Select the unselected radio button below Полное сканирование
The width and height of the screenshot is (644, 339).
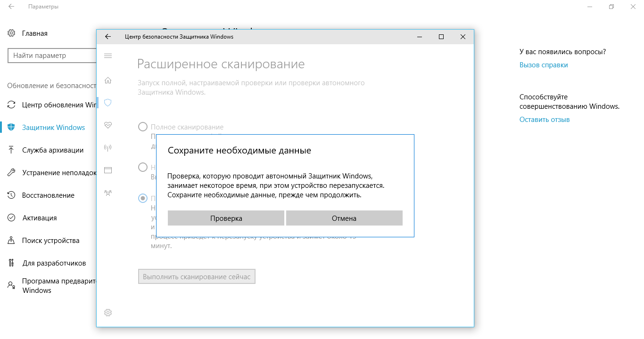coord(142,167)
